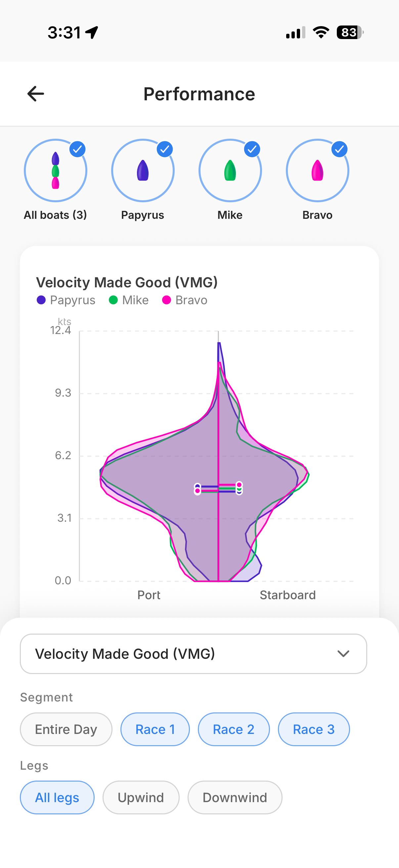This screenshot has height=868, width=399.
Task: Uncheck the selection checkmark on Papyrus
Action: [x=165, y=149]
